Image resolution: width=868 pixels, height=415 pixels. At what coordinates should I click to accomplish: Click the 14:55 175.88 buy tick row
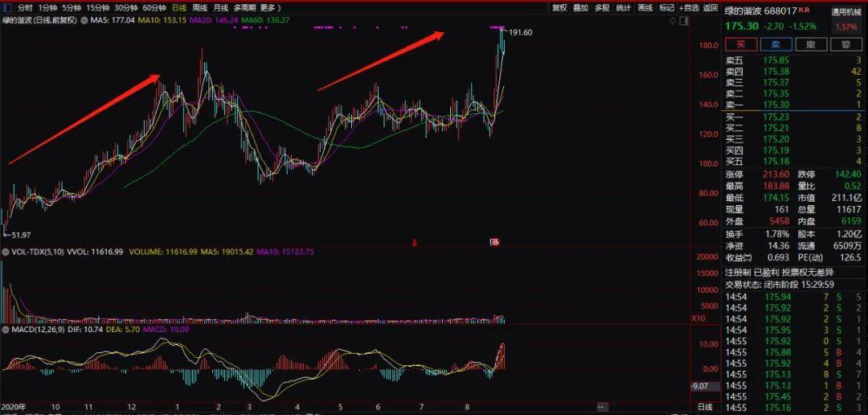794,351
